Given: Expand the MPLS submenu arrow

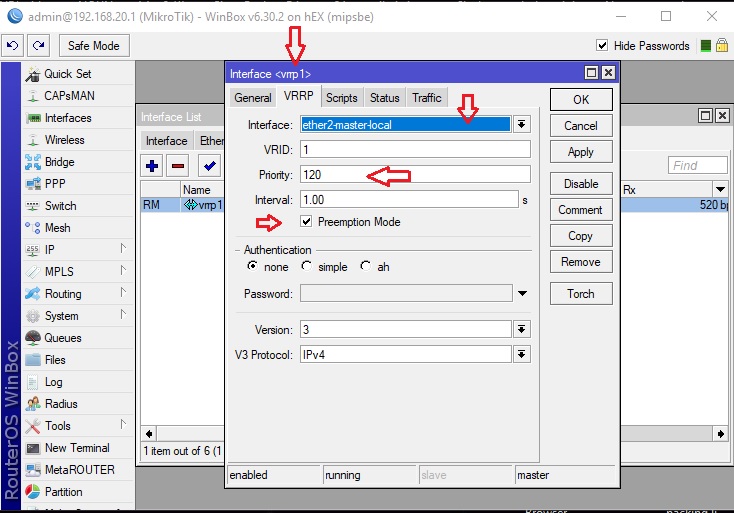Looking at the screenshot, I should click(123, 270).
